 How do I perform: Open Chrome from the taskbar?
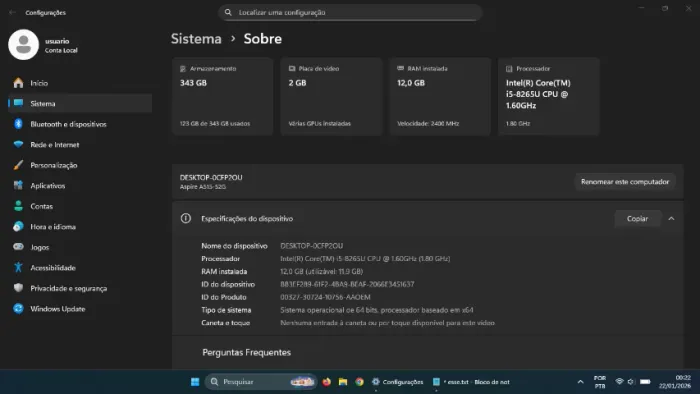(359, 382)
